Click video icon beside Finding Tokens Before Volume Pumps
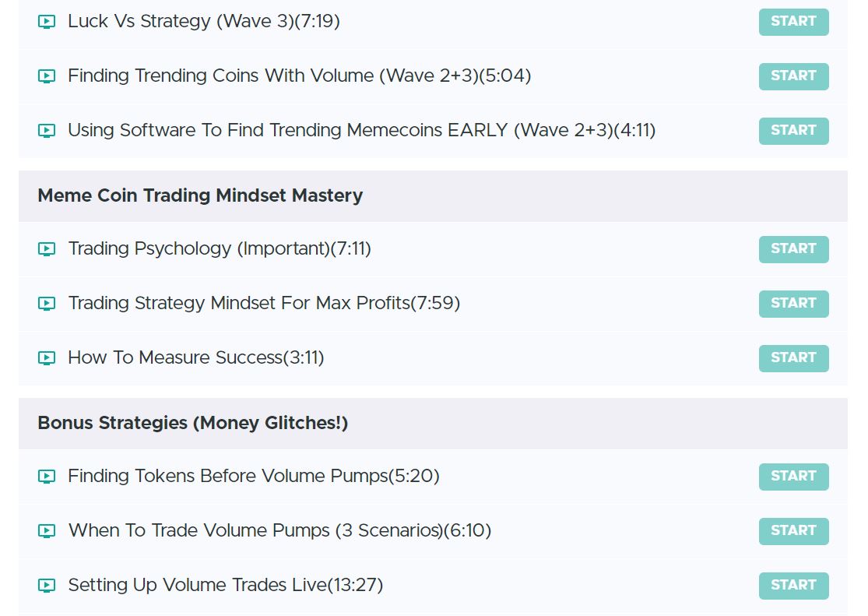The image size is (868, 616). pyautogui.click(x=47, y=477)
